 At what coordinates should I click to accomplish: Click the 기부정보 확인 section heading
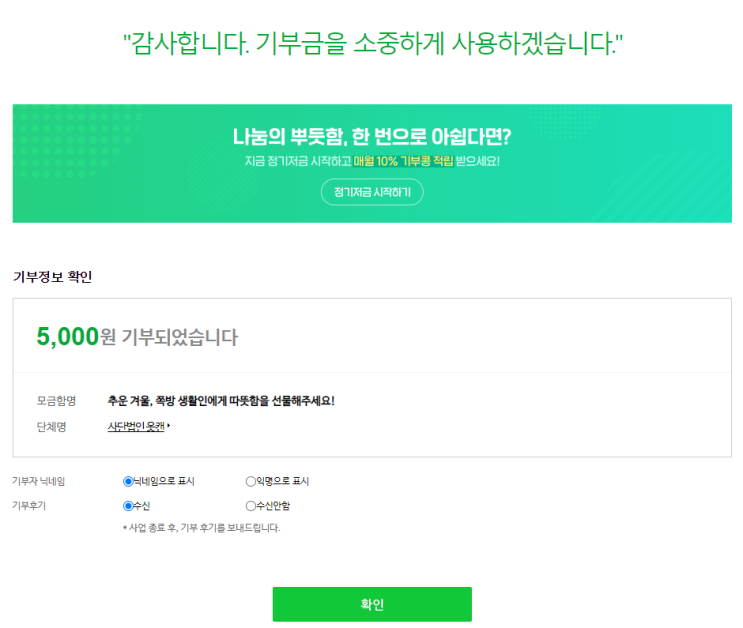point(52,277)
